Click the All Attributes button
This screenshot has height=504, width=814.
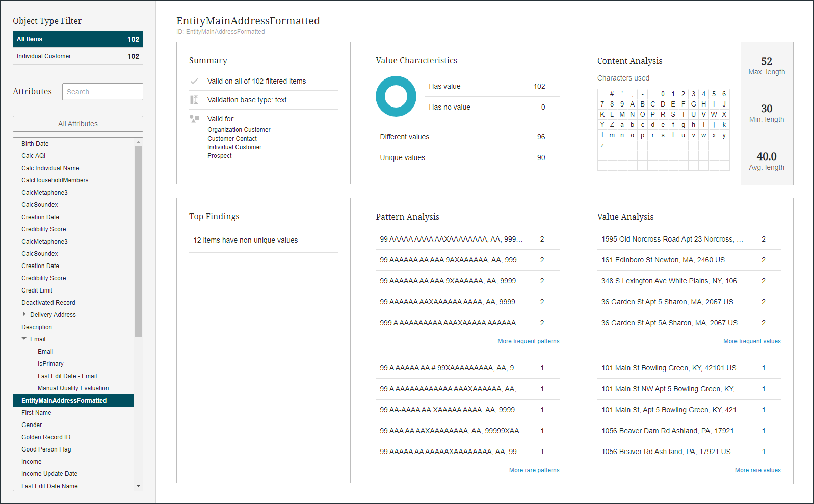[x=77, y=124]
